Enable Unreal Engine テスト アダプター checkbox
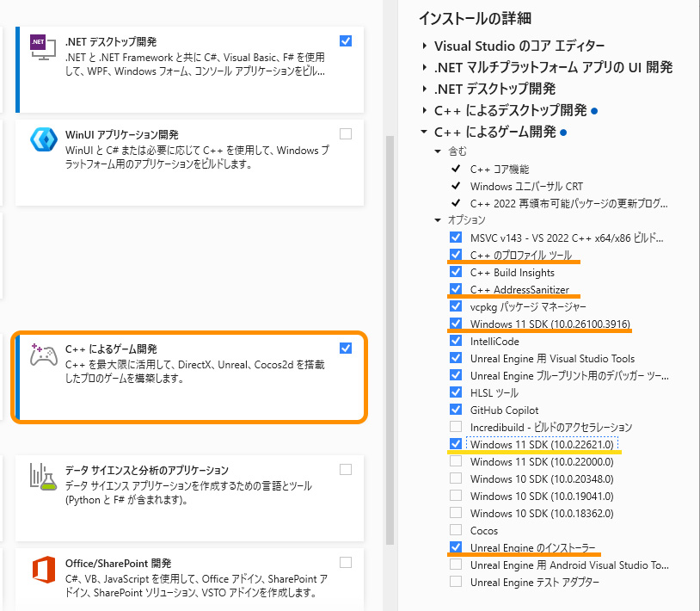The height and width of the screenshot is (611, 700). [456, 582]
